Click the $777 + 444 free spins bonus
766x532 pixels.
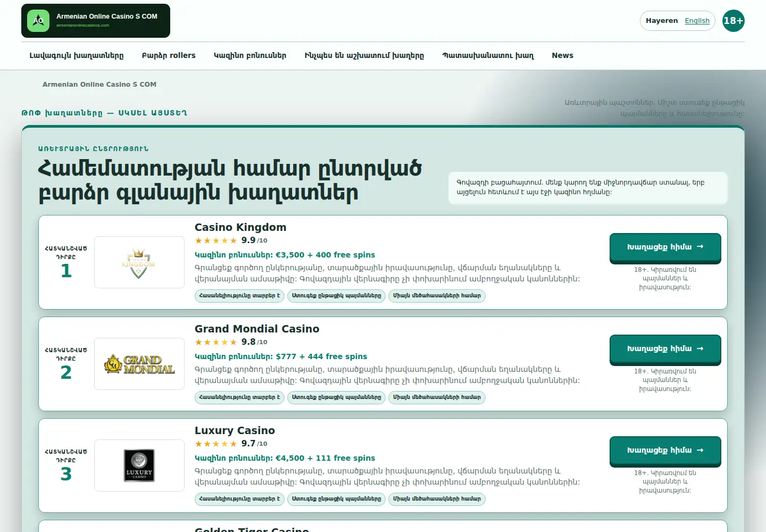pos(321,356)
